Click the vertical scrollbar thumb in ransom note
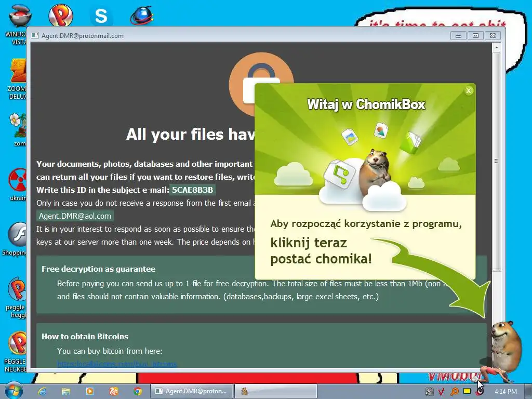The height and width of the screenshot is (399, 532). [x=496, y=161]
